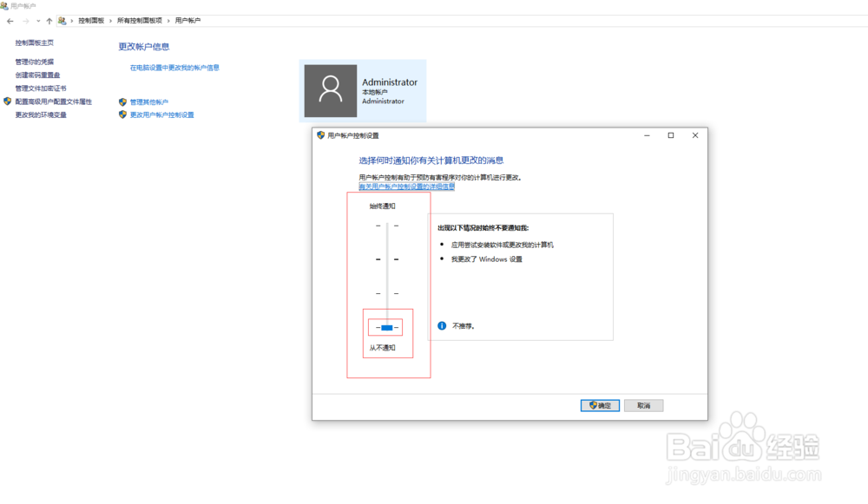Close the 用户帐户控制设置 dialog

(695, 135)
